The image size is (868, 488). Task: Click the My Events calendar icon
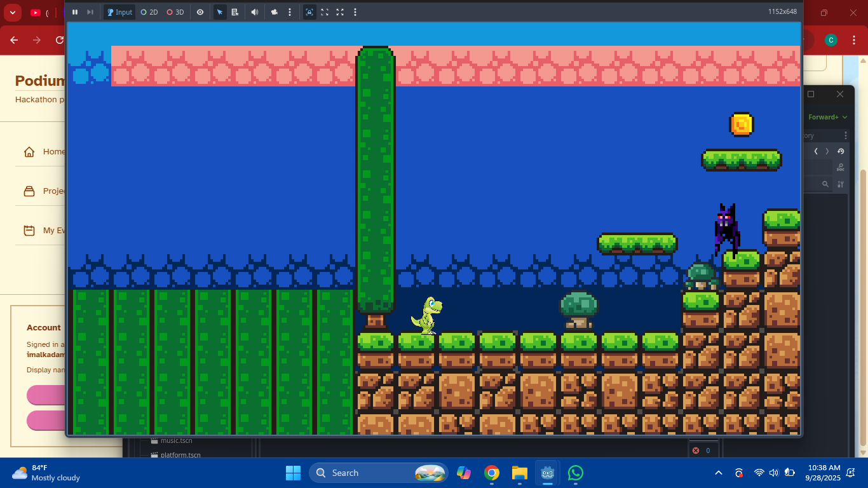[29, 230]
